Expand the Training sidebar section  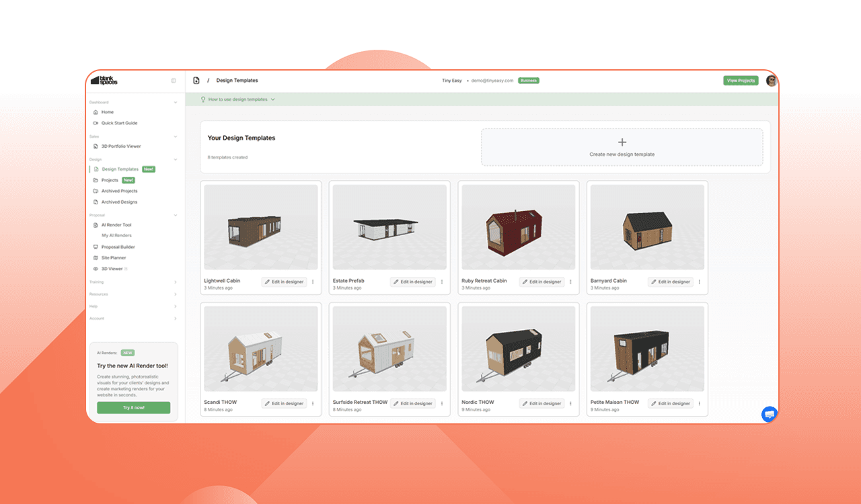point(176,282)
